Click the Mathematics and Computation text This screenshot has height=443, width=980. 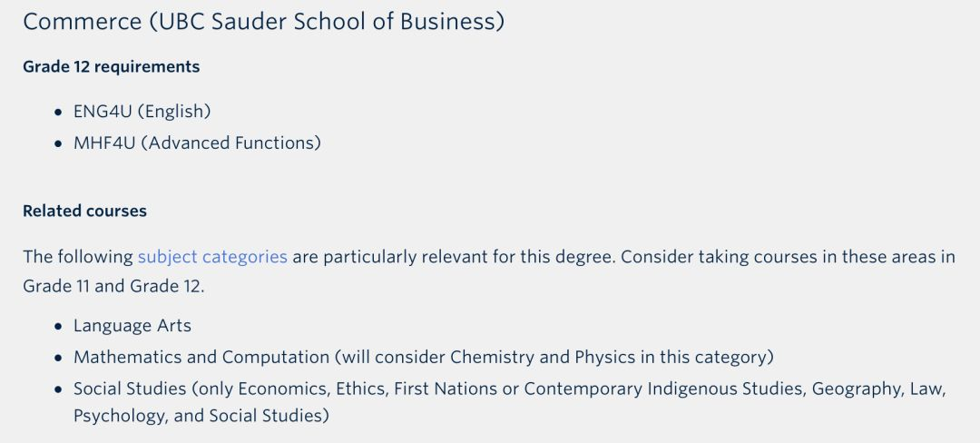click(201, 357)
